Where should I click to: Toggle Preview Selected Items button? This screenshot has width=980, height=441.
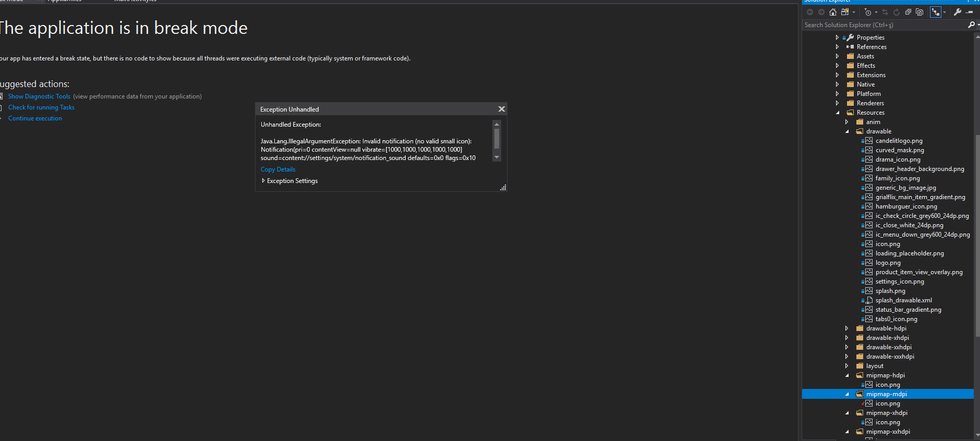969,12
